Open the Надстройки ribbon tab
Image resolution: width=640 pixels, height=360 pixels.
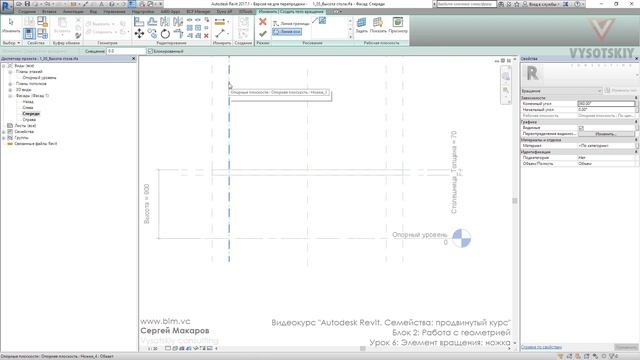click(x=143, y=12)
